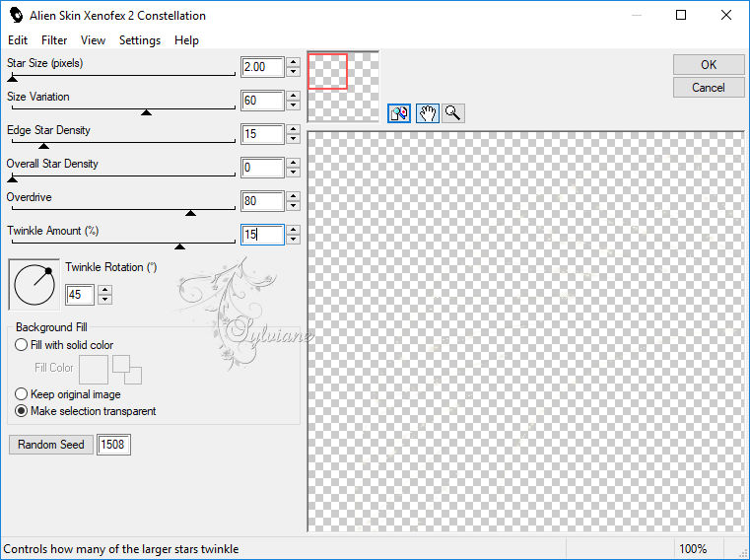The height and width of the screenshot is (560, 750).
Task: Increase Twinkle Amount with up arrow
Action: [294, 230]
